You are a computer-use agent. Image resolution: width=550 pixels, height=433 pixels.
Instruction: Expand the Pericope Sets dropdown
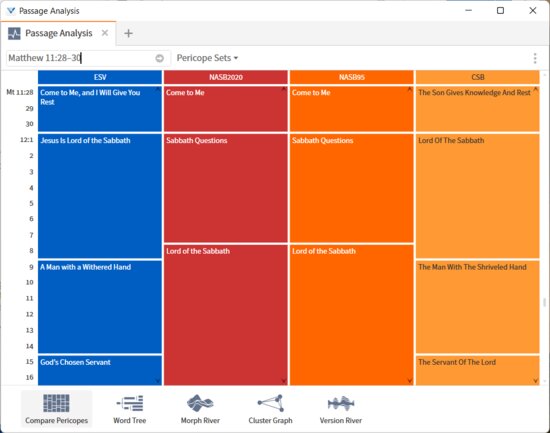point(207,58)
